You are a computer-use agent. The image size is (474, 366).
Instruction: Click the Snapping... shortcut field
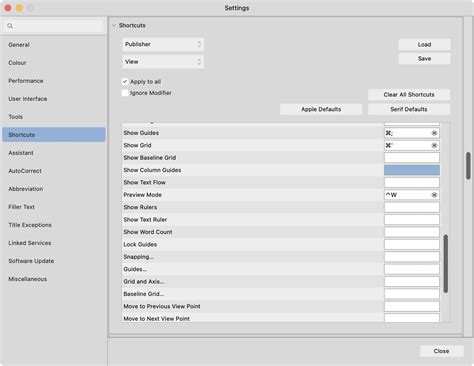tap(412, 257)
